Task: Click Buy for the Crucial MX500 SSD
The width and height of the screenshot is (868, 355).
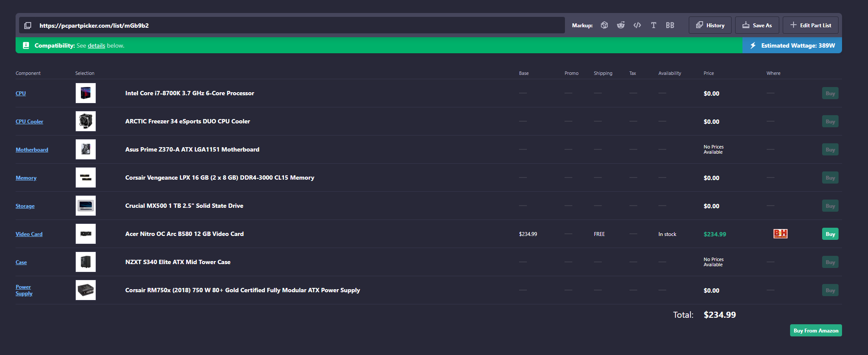Action: [x=830, y=206]
